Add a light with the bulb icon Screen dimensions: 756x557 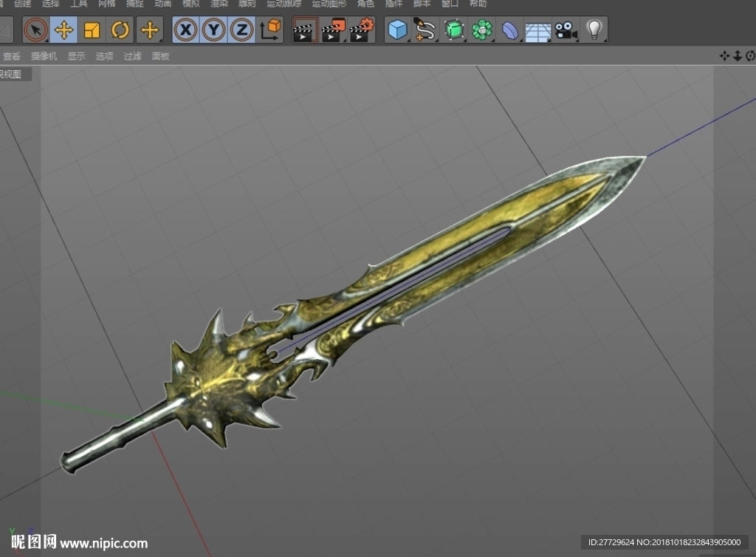(594, 30)
